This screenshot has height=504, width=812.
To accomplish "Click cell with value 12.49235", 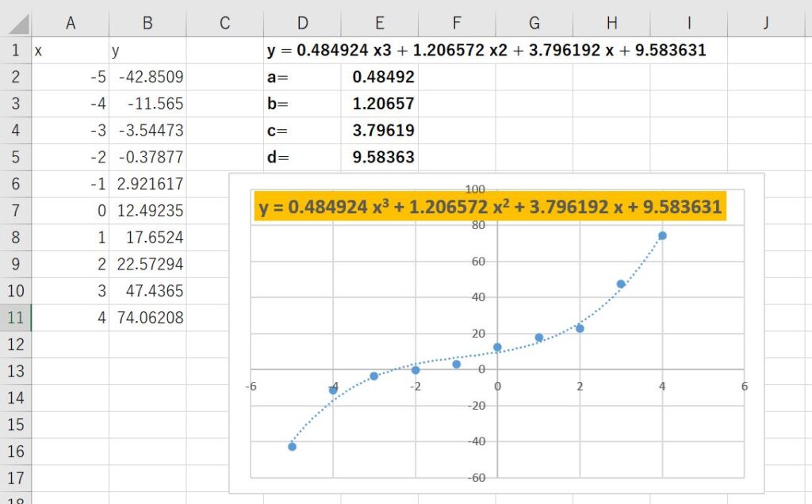I will point(147,211).
